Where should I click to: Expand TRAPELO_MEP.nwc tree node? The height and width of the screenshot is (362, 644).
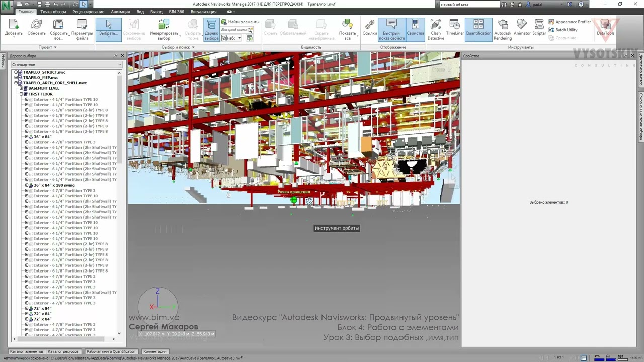(x=16, y=78)
